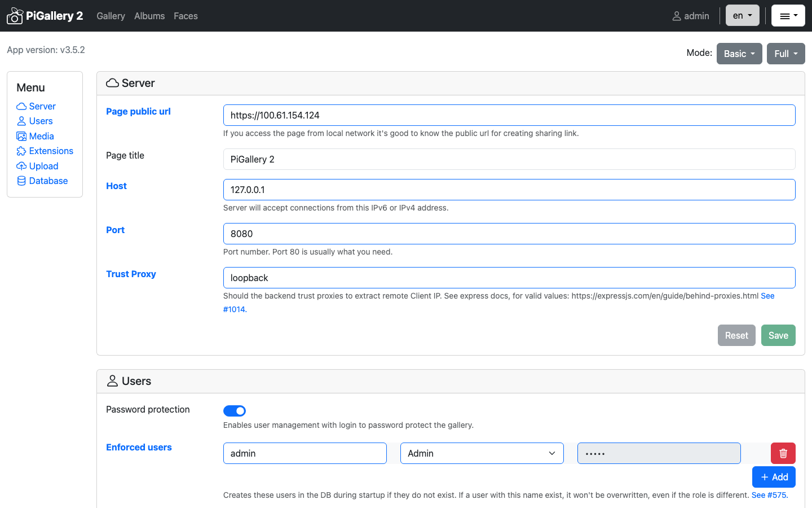Jump to Upload using the cloud-arrow icon
The height and width of the screenshot is (508, 812).
point(21,166)
